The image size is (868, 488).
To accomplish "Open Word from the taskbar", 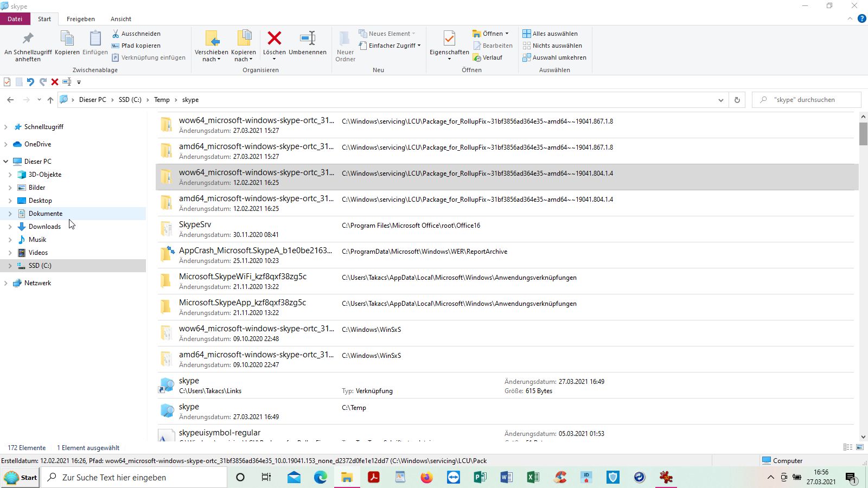I will (507, 478).
